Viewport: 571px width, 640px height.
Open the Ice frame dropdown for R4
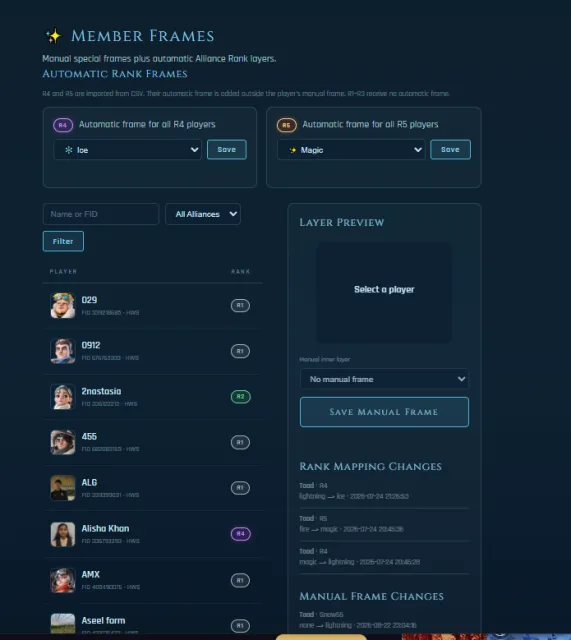[x=127, y=150]
